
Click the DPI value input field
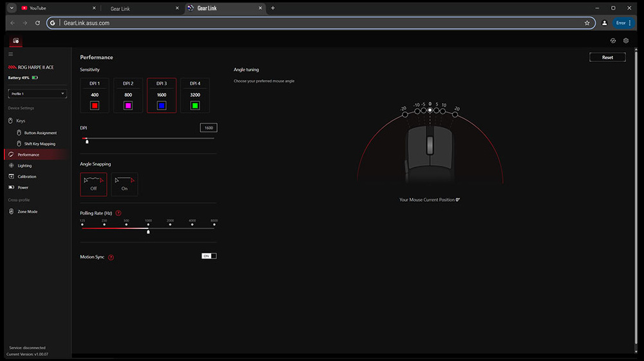[208, 128]
